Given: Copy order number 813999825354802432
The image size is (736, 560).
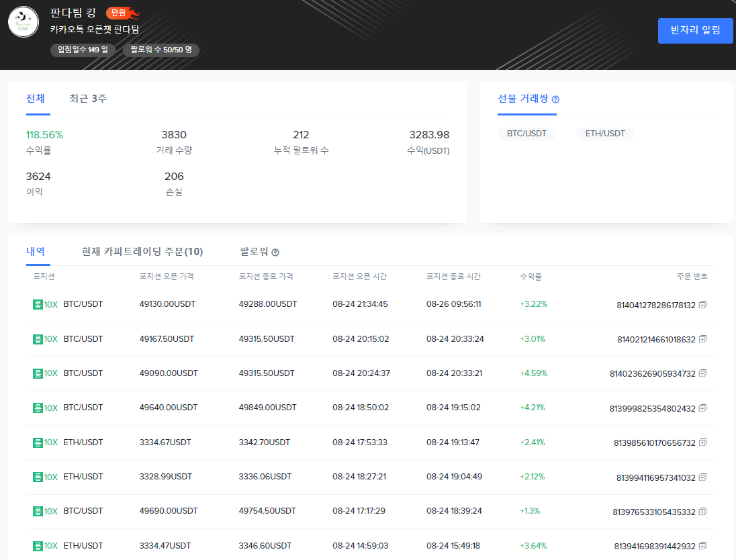Looking at the screenshot, I should [702, 408].
